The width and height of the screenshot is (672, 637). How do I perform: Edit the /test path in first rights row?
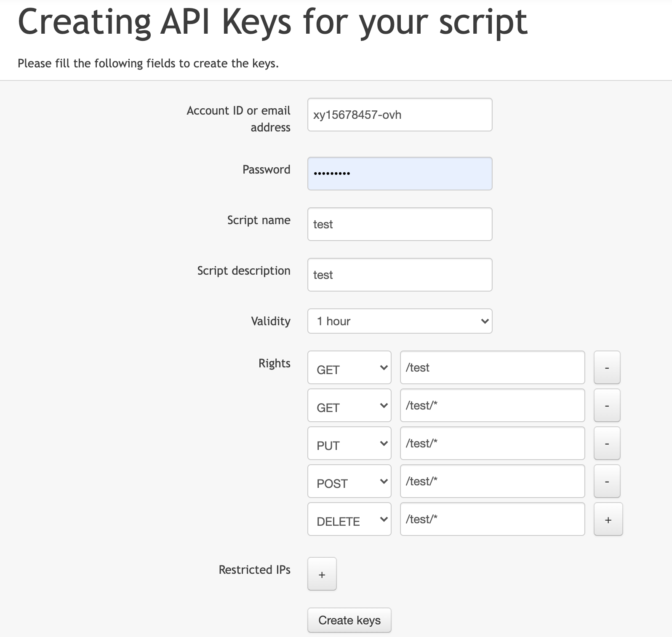click(x=492, y=367)
